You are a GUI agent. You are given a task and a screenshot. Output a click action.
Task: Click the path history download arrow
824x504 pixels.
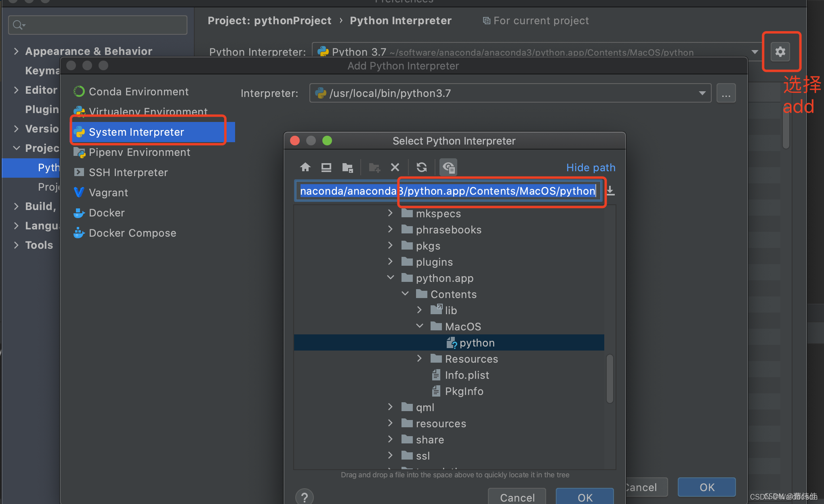pos(611,191)
